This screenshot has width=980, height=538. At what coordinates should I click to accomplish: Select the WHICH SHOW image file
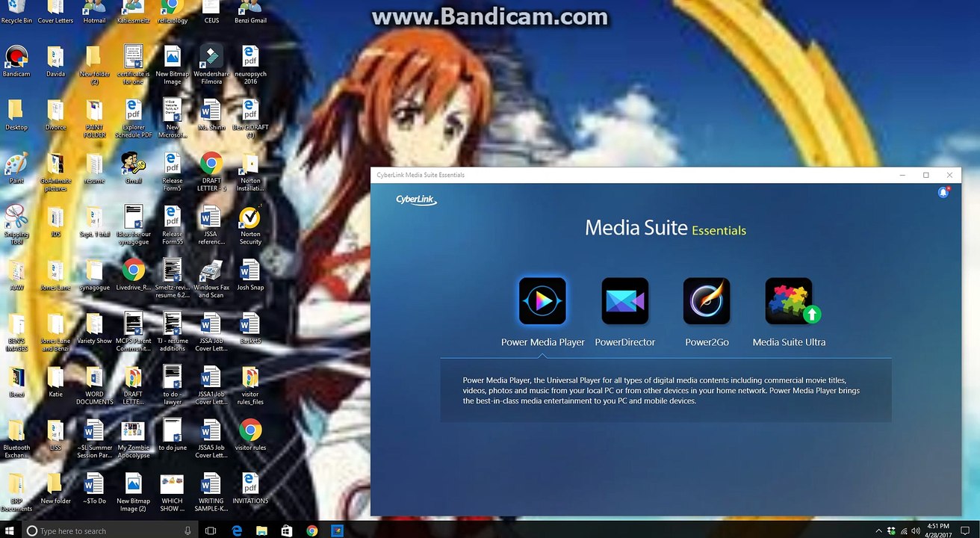[x=173, y=492]
